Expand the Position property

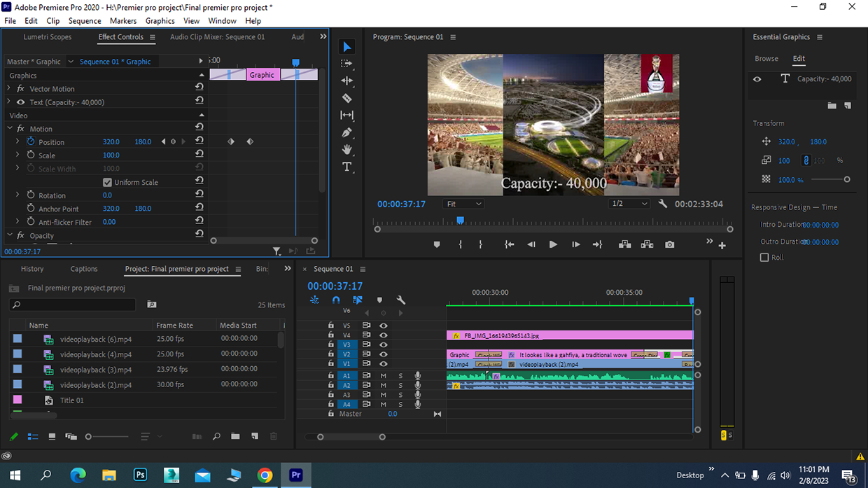point(17,141)
